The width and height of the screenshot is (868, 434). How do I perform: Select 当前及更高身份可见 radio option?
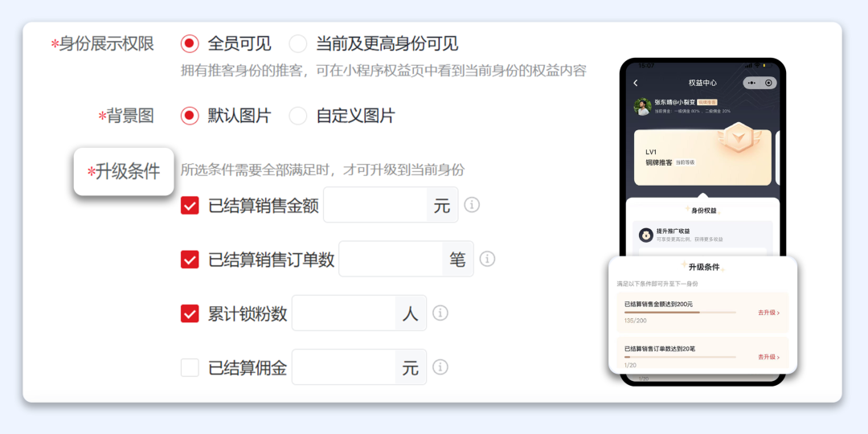point(298,43)
